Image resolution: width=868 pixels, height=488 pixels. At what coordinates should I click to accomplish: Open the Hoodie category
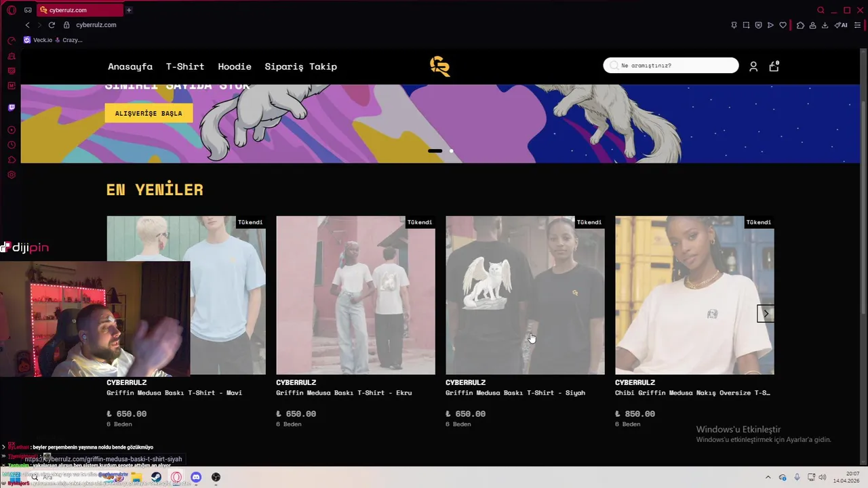pos(235,66)
